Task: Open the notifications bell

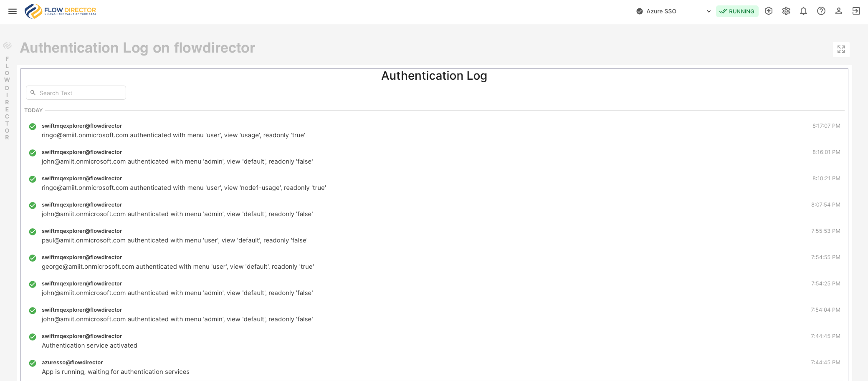Action: pyautogui.click(x=803, y=11)
